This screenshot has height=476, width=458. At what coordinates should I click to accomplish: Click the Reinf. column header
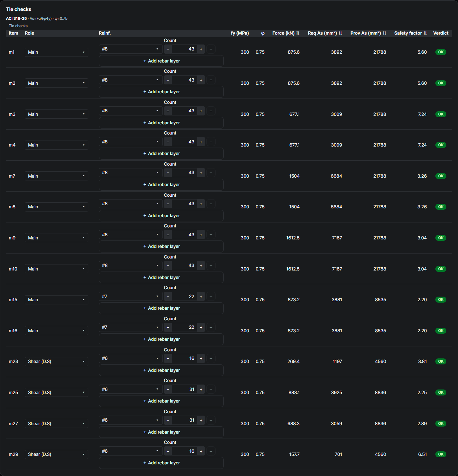tap(105, 33)
